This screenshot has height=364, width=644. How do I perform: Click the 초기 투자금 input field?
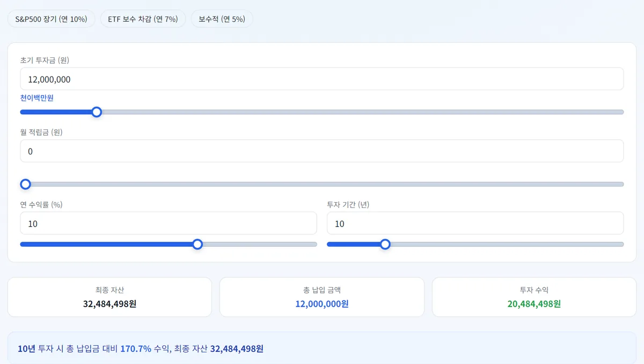click(x=322, y=79)
